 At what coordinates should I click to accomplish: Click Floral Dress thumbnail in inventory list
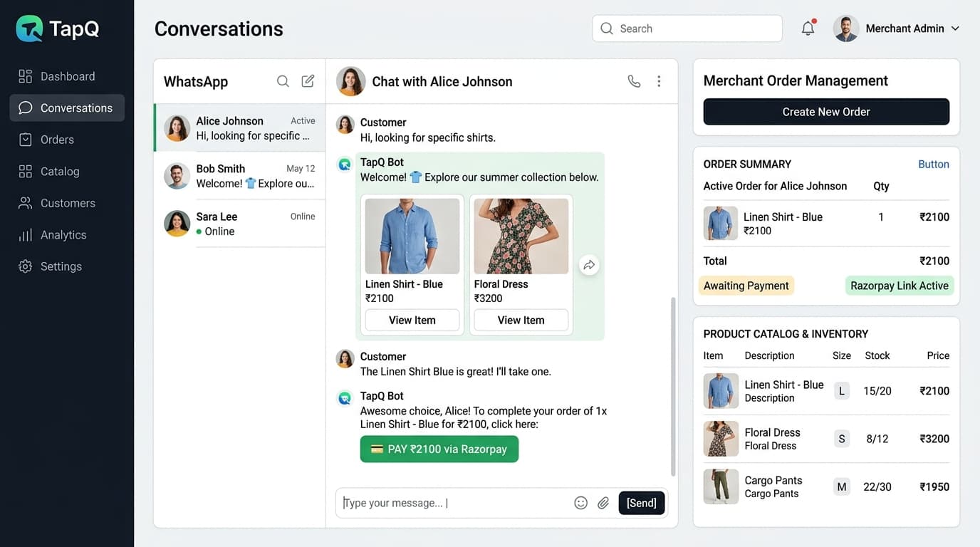tap(721, 439)
